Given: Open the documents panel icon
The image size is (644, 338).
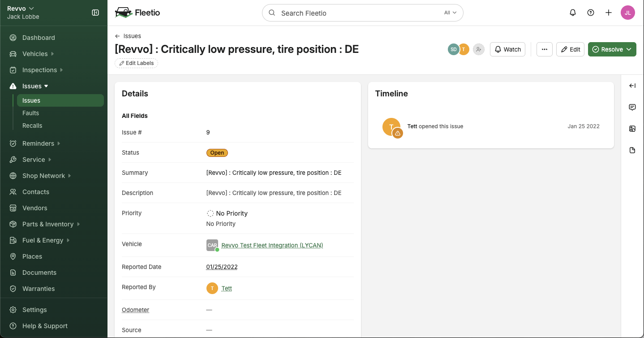Looking at the screenshot, I should pos(632,150).
